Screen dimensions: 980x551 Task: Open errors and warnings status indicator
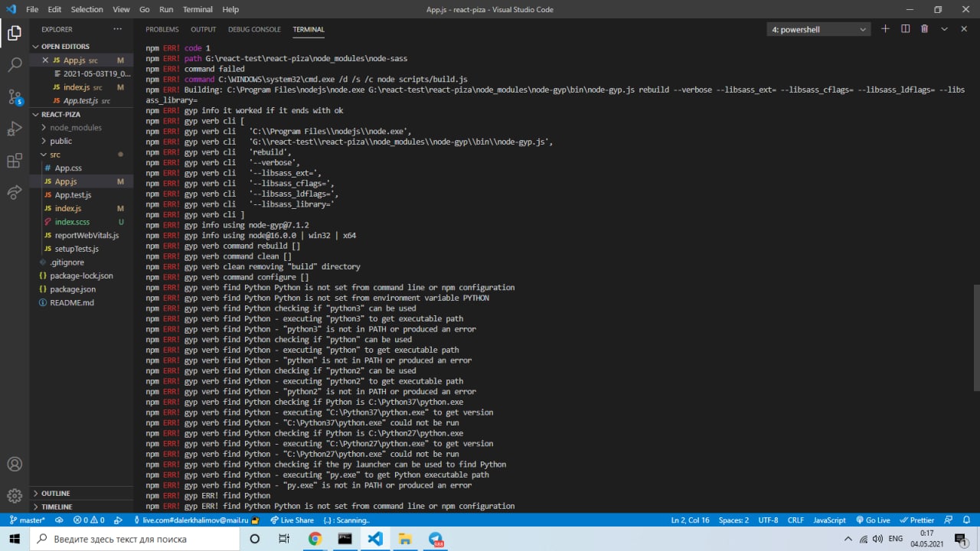tap(89, 520)
